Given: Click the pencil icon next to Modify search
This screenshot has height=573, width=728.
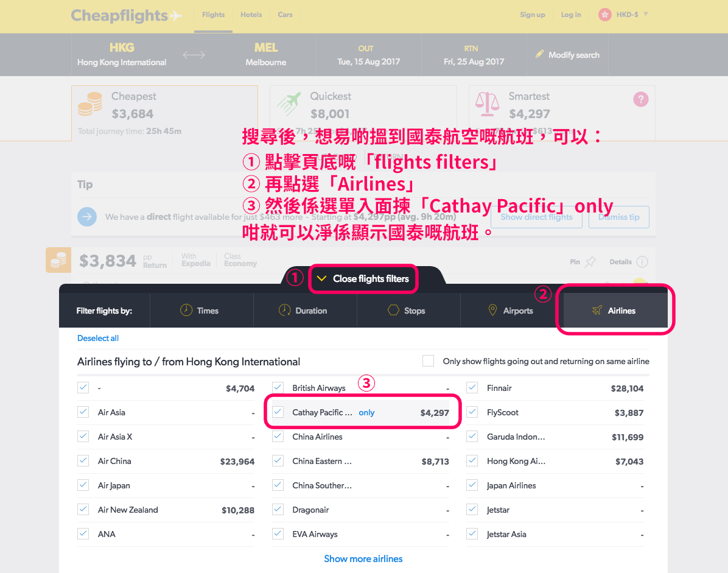Looking at the screenshot, I should click(x=539, y=54).
